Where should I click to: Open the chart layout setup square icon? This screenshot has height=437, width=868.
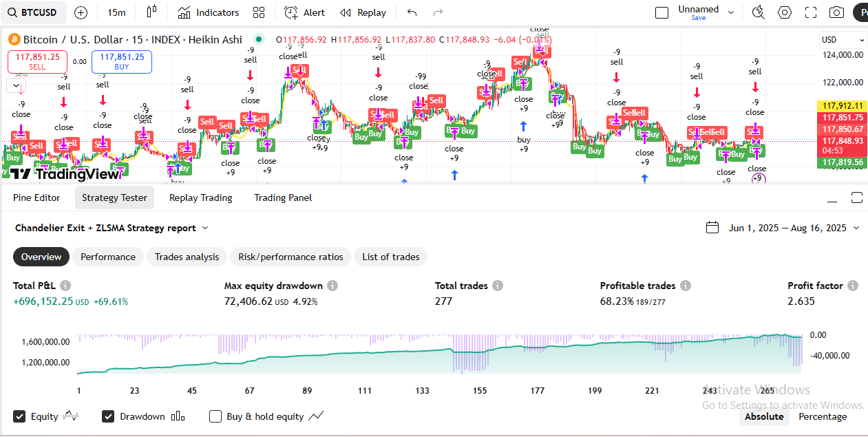point(661,12)
